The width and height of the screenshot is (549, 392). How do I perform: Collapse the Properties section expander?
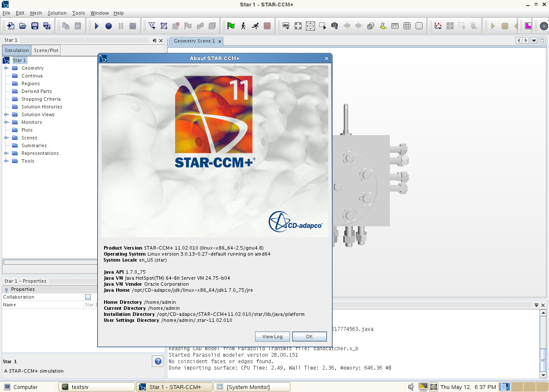(6, 290)
